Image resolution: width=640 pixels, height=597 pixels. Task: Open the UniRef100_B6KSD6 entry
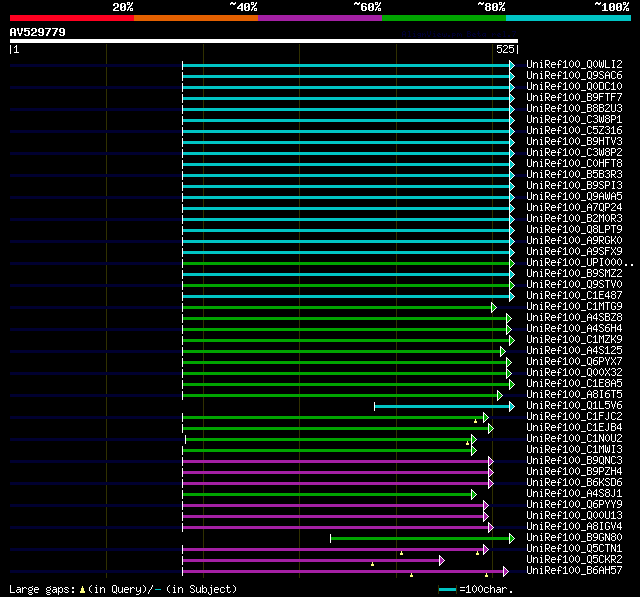tap(574, 483)
